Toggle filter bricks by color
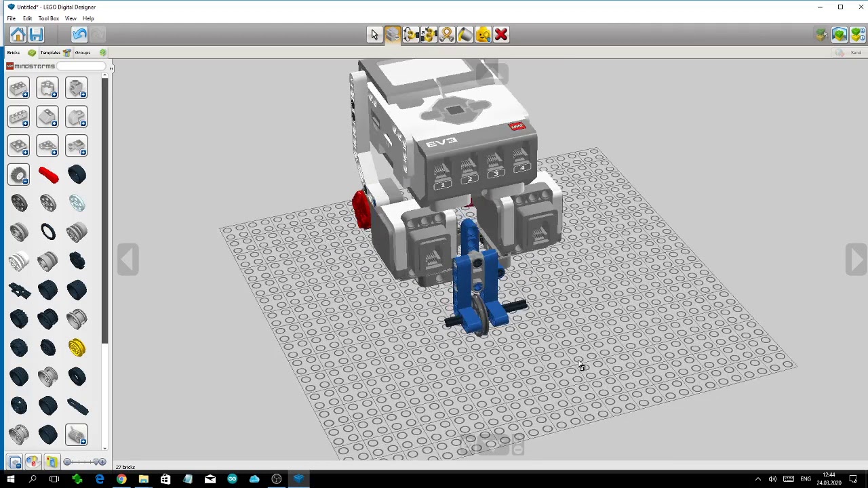Image resolution: width=868 pixels, height=488 pixels. click(32, 462)
